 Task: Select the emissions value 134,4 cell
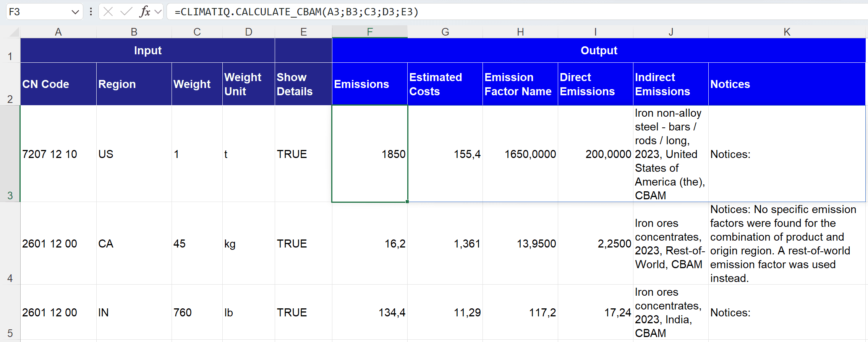pyautogui.click(x=369, y=312)
